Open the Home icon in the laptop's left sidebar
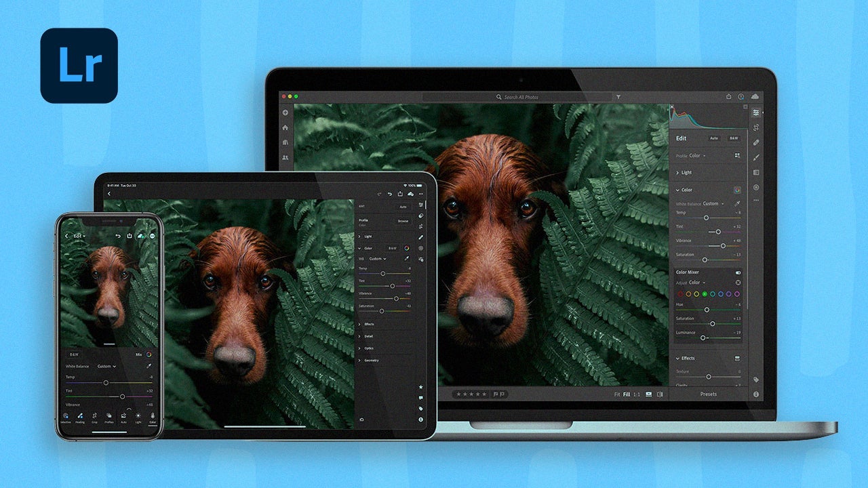 pyautogui.click(x=285, y=127)
